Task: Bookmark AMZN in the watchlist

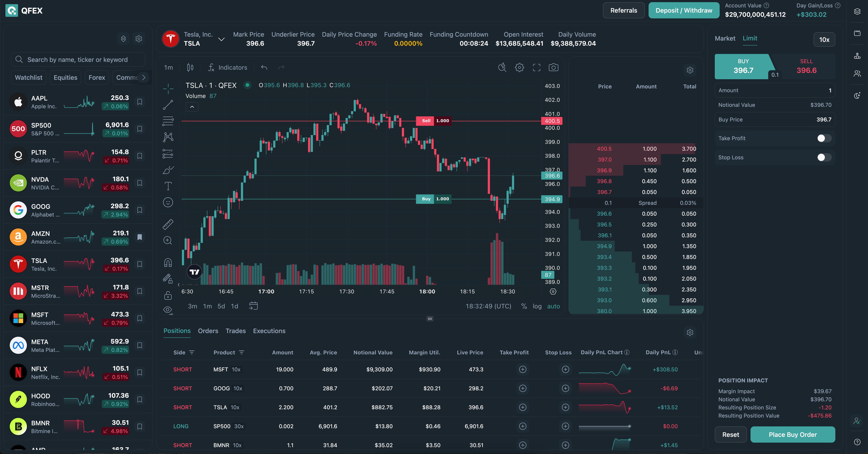Action: pos(139,237)
